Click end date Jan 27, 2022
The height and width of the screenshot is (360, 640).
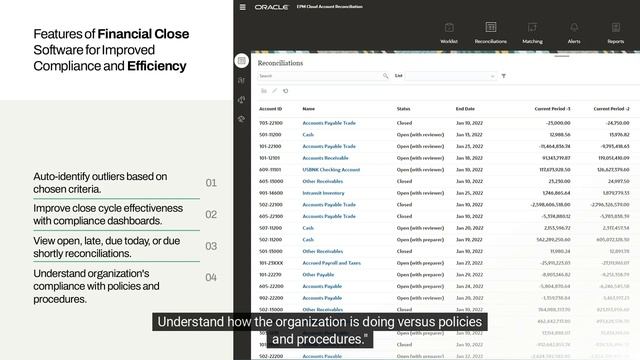coord(469,263)
